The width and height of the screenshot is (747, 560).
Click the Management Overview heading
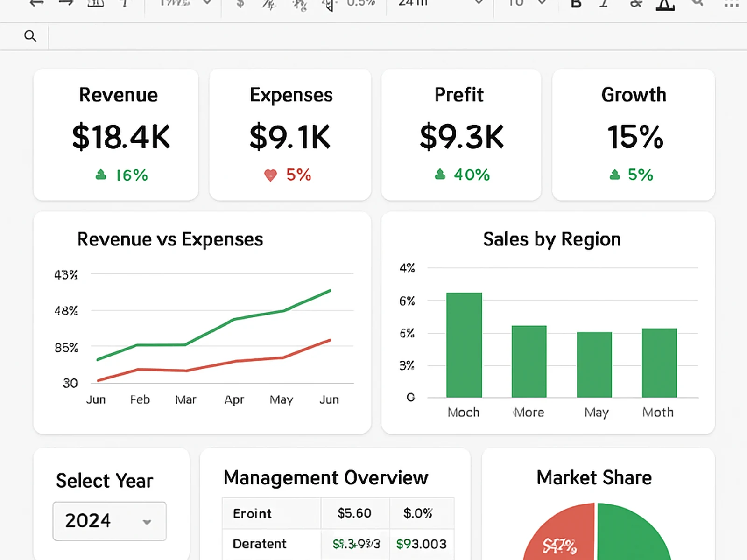(326, 477)
